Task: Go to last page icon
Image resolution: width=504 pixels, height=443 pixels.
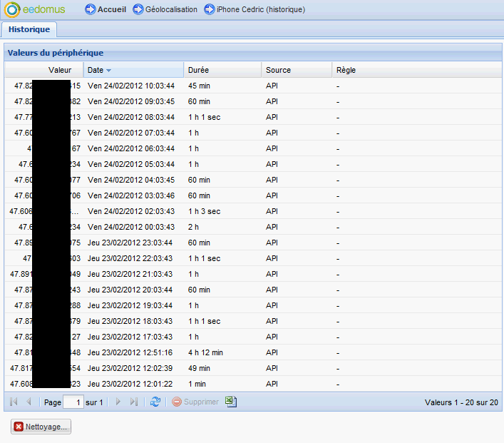Action: click(134, 402)
